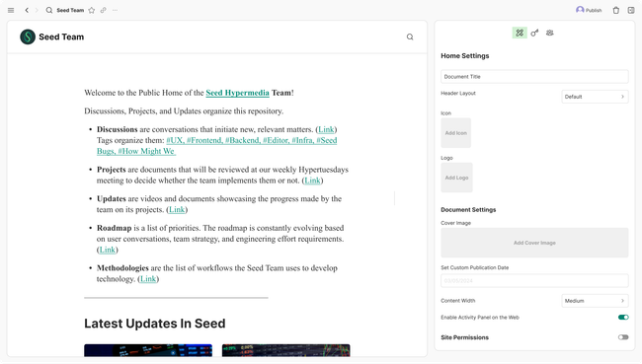Click the search icon in document header
The image size is (642, 364).
(x=410, y=36)
